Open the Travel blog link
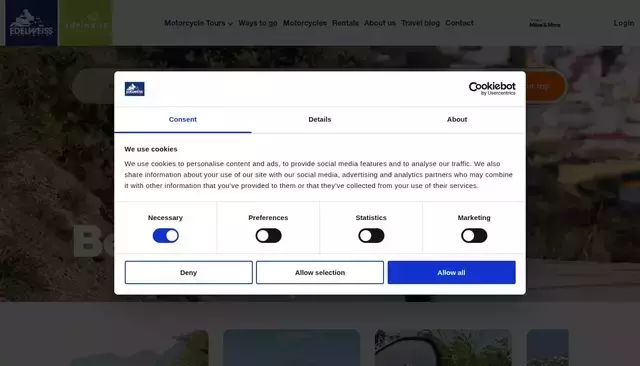 pos(420,23)
